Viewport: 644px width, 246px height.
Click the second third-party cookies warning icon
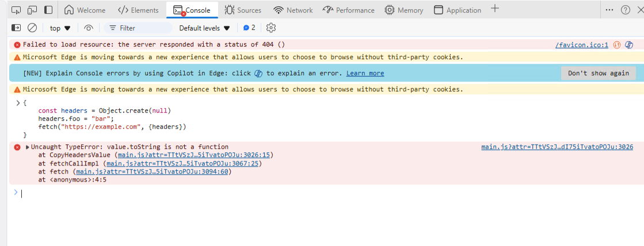(17, 89)
